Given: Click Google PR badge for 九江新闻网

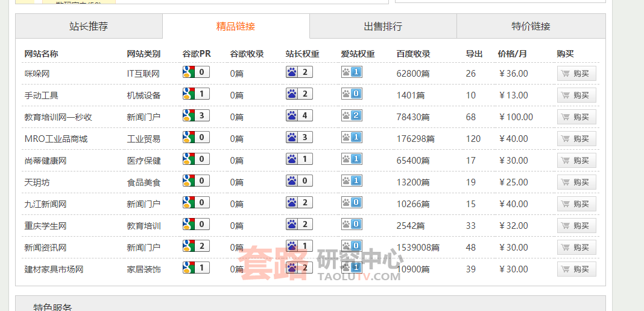Looking at the screenshot, I should click(x=196, y=202).
